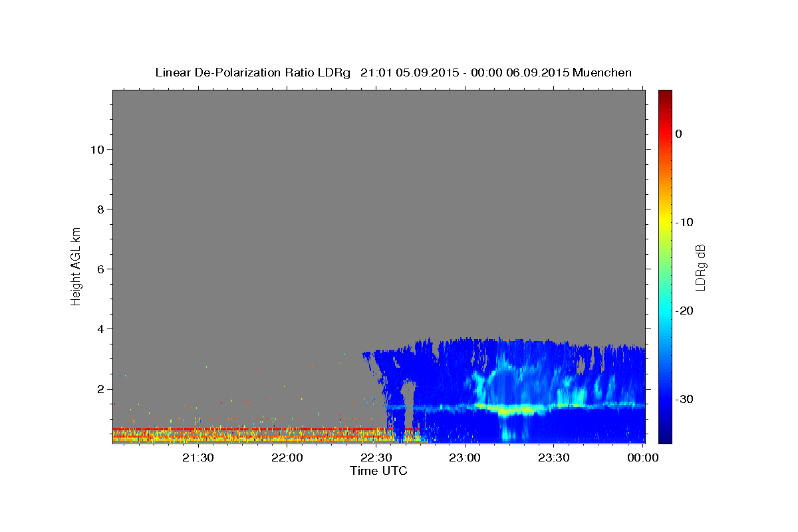The image size is (798, 532).
Task: Click the height axis value "4"
Action: click(x=99, y=329)
